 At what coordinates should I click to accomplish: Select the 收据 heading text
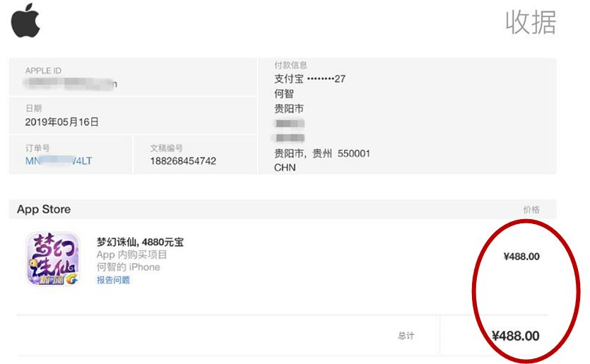coord(531,23)
